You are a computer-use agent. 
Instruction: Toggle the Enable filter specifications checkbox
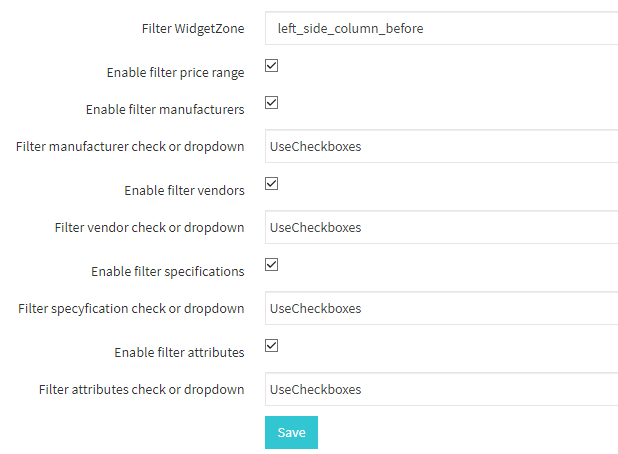point(272,264)
